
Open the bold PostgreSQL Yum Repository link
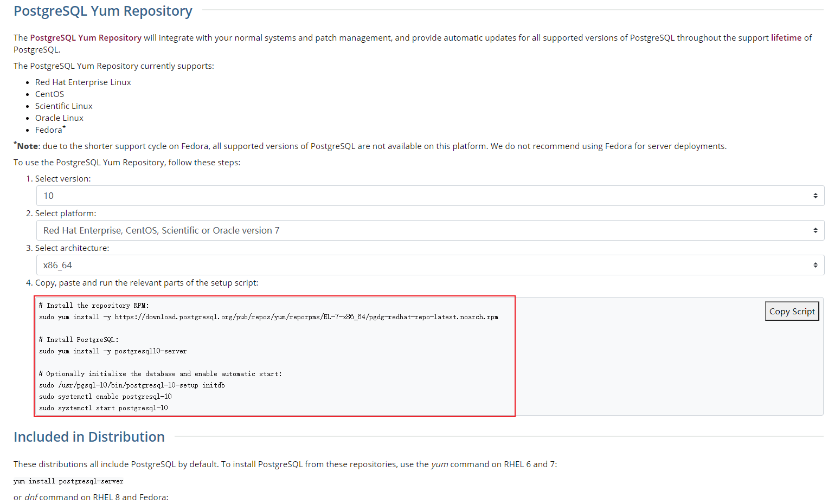(86, 37)
